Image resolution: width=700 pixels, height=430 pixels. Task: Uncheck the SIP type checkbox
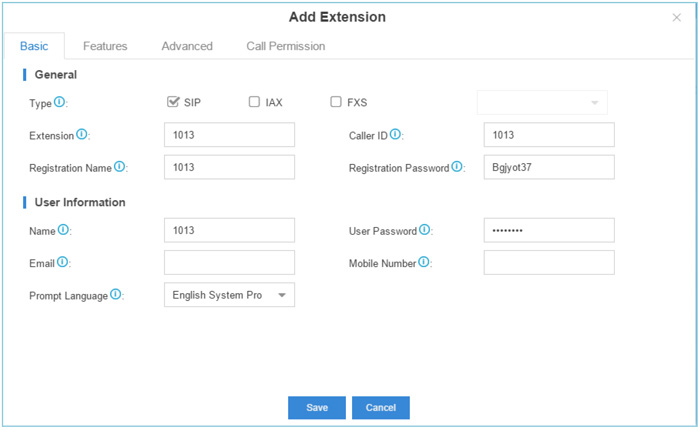tap(174, 102)
